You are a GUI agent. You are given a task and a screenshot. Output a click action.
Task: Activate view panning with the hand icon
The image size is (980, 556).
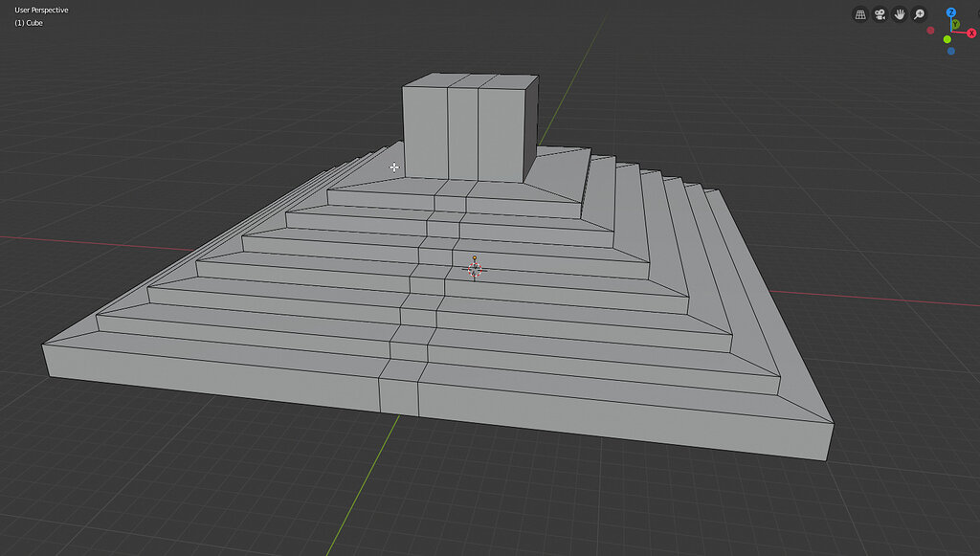click(900, 14)
